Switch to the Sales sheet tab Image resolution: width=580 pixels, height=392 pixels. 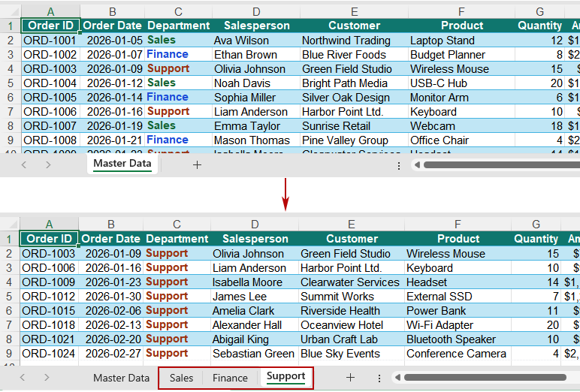[181, 378]
